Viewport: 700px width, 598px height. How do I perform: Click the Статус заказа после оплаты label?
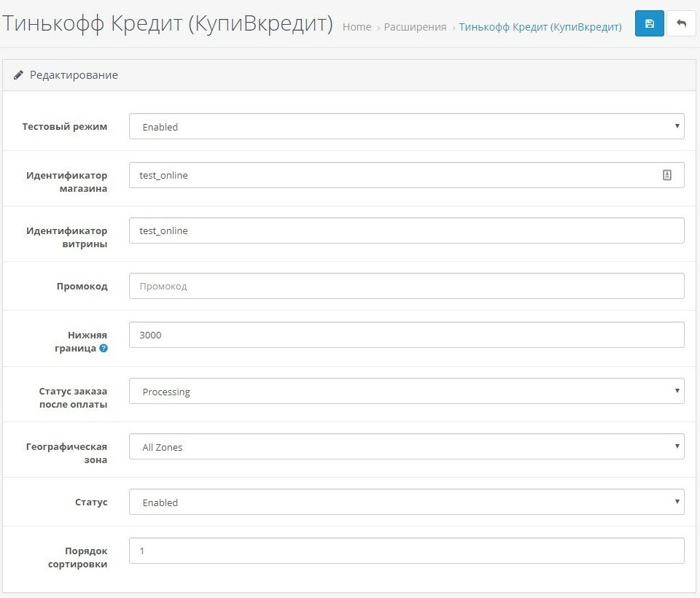(x=73, y=398)
